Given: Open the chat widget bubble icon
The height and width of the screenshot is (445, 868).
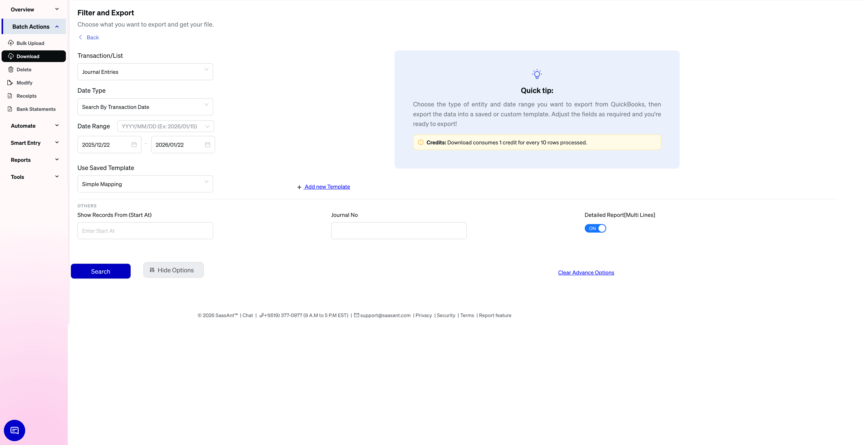Looking at the screenshot, I should 14,430.
